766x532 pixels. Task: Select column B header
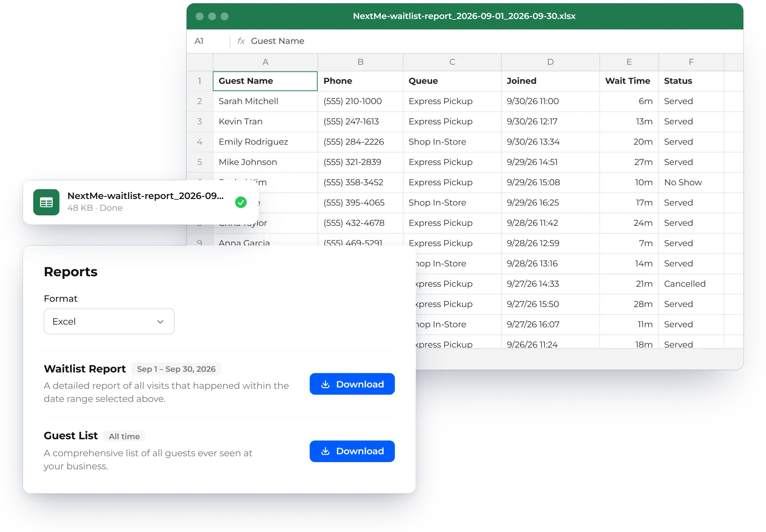[360, 62]
